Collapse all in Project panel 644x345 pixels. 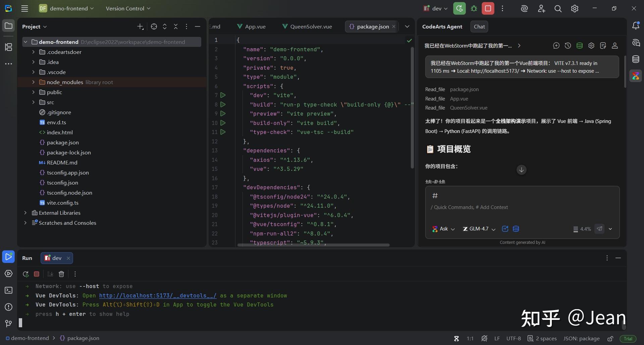point(176,26)
